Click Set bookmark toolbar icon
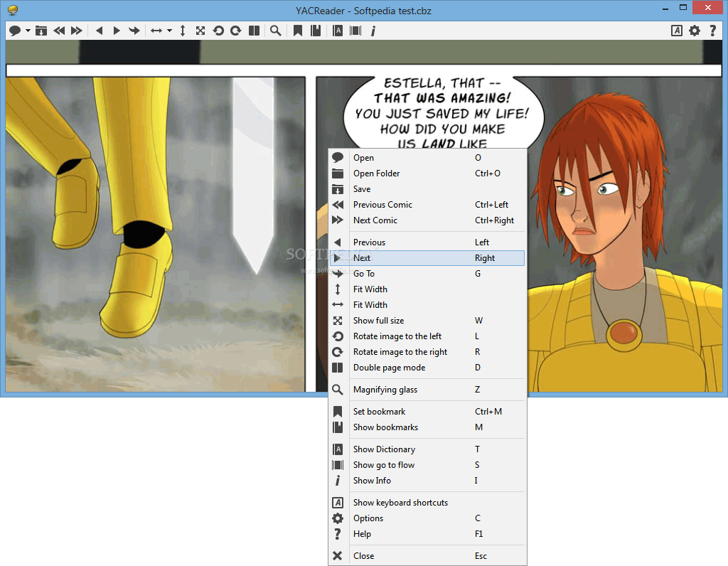Image resolution: width=728 pixels, height=566 pixels. click(x=298, y=31)
